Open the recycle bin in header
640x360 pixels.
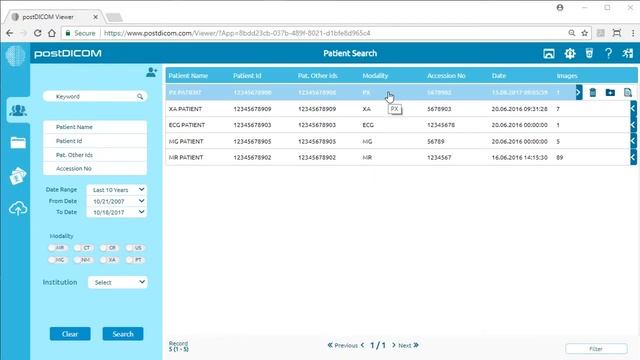(x=589, y=53)
